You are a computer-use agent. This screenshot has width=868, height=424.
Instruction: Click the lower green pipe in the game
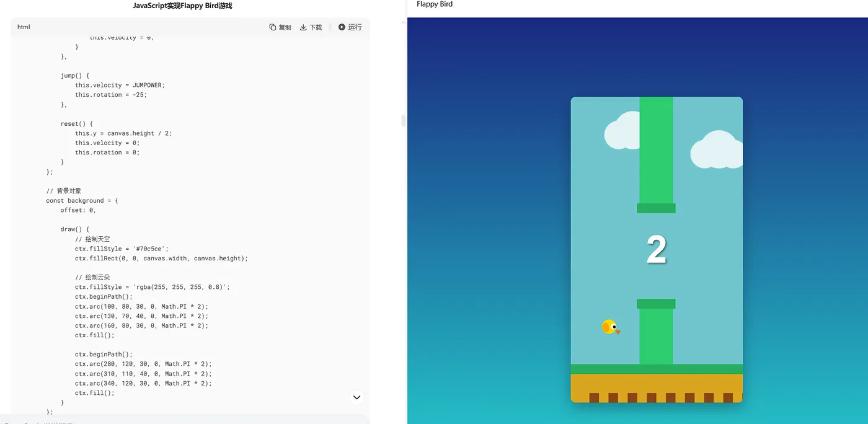[x=656, y=332]
